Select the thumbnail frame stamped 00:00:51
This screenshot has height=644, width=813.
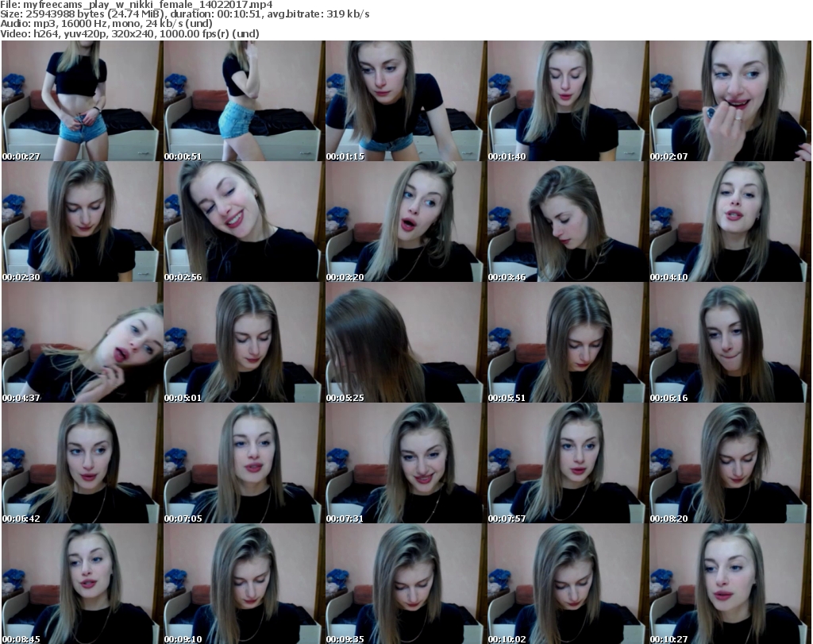244,101
